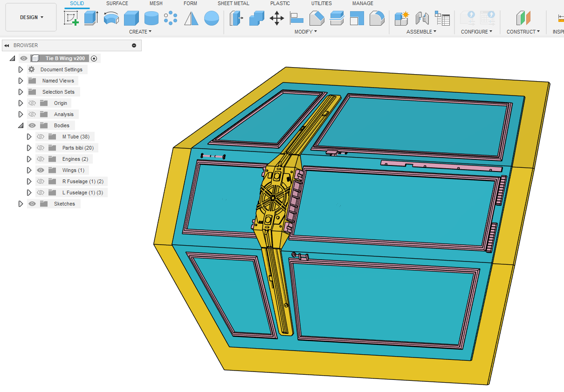The image size is (564, 392).
Task: Open the Create dropdown menu
Action: [140, 32]
